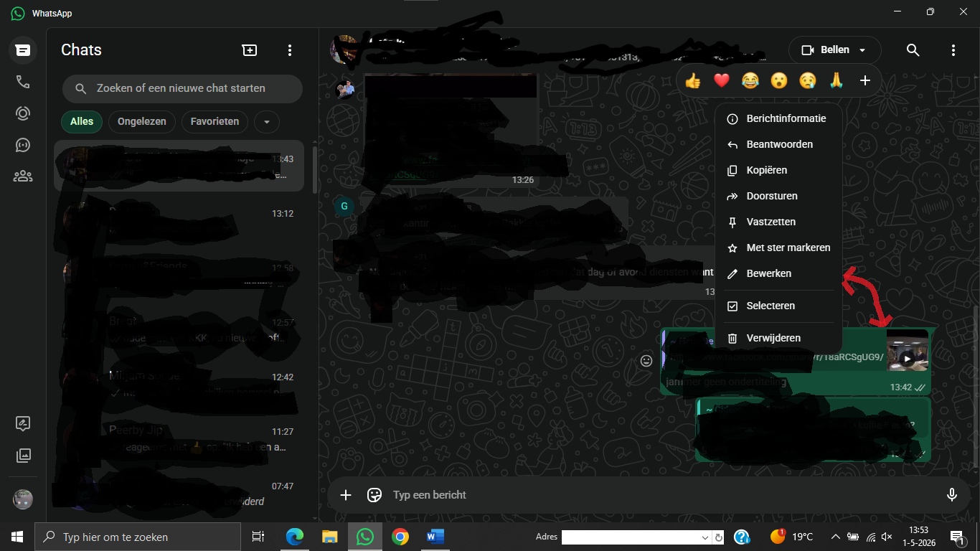
Task: Choose Selecteren in context menu
Action: click(778, 306)
